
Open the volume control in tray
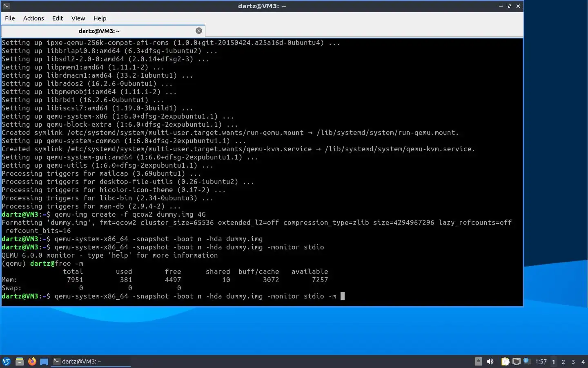490,361
